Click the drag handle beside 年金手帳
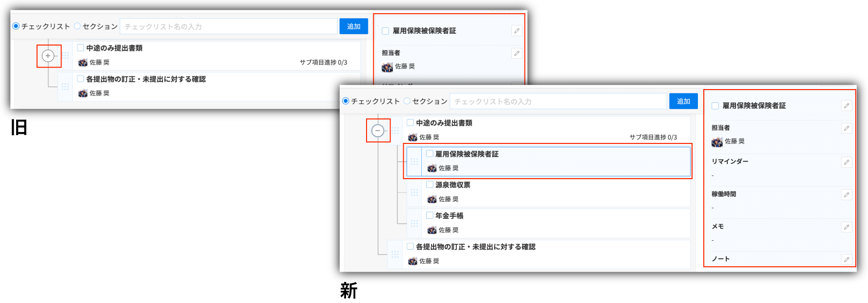This screenshot has height=303, width=868. click(414, 223)
